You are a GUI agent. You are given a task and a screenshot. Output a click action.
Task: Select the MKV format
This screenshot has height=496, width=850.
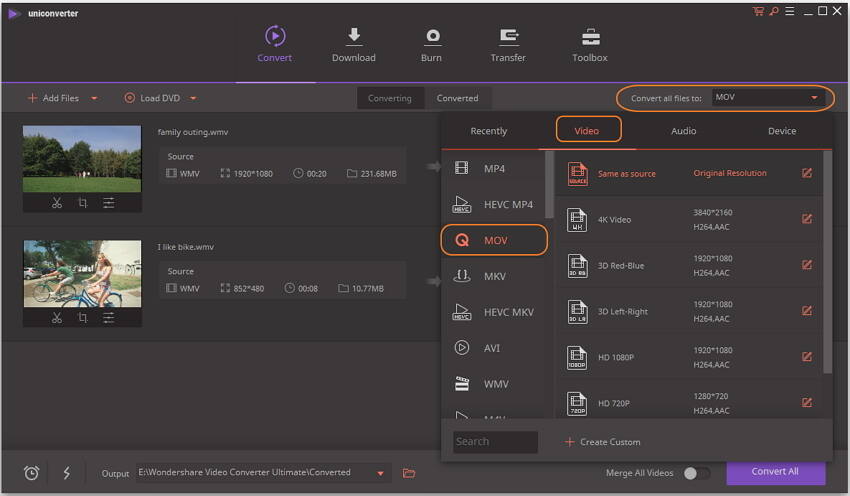coord(493,276)
